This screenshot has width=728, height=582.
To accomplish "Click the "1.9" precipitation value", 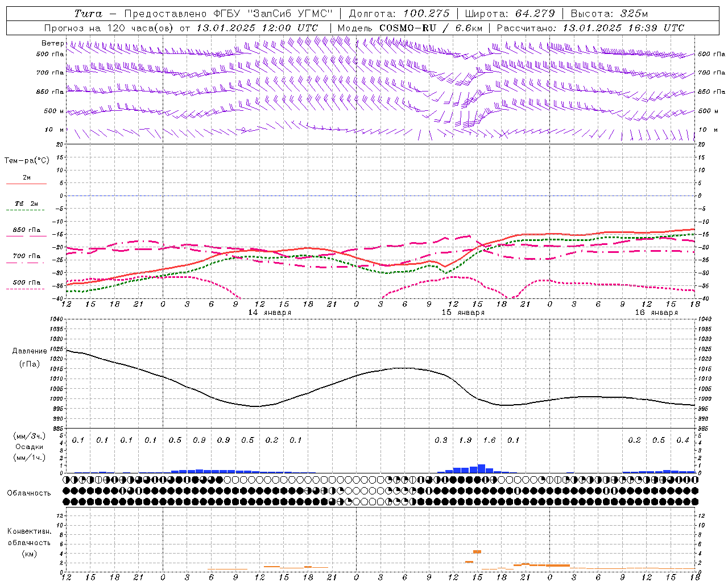I will point(465,440).
